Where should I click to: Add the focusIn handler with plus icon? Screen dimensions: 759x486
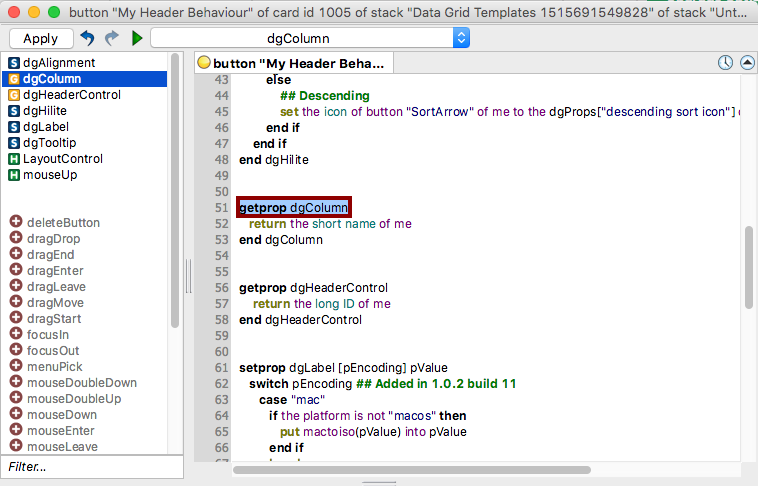point(16,334)
